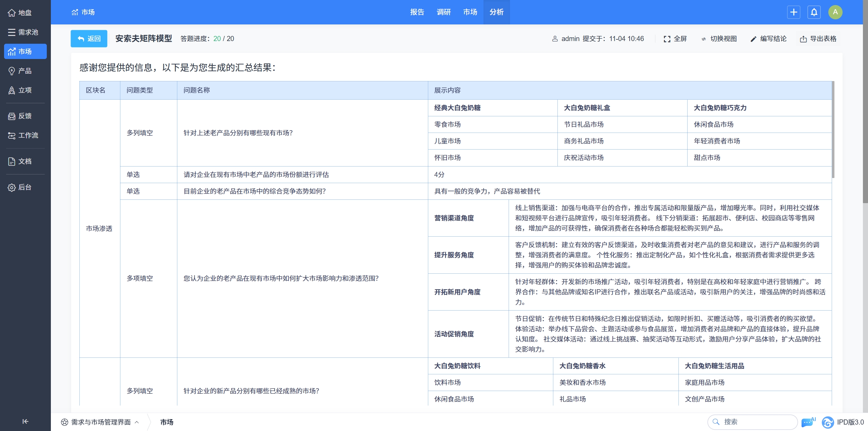Switch to the 市场 tab in header

click(470, 12)
